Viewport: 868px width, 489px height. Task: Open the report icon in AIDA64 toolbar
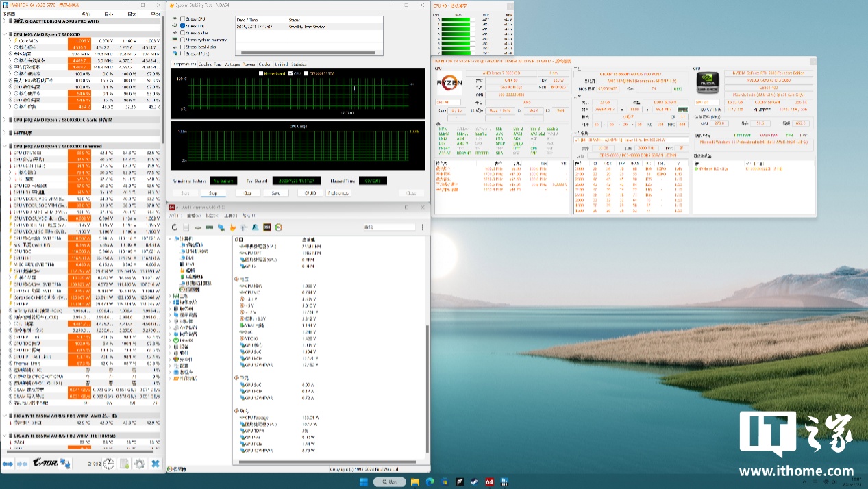click(186, 227)
